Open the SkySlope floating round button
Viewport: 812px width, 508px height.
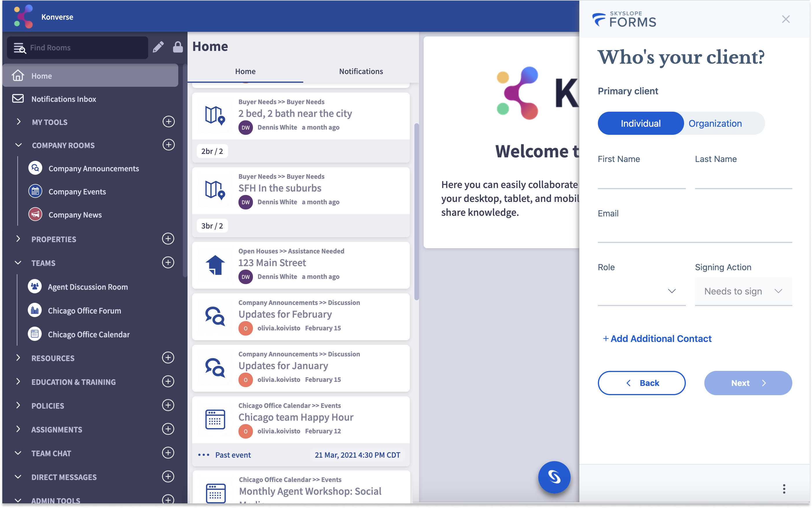pos(554,477)
